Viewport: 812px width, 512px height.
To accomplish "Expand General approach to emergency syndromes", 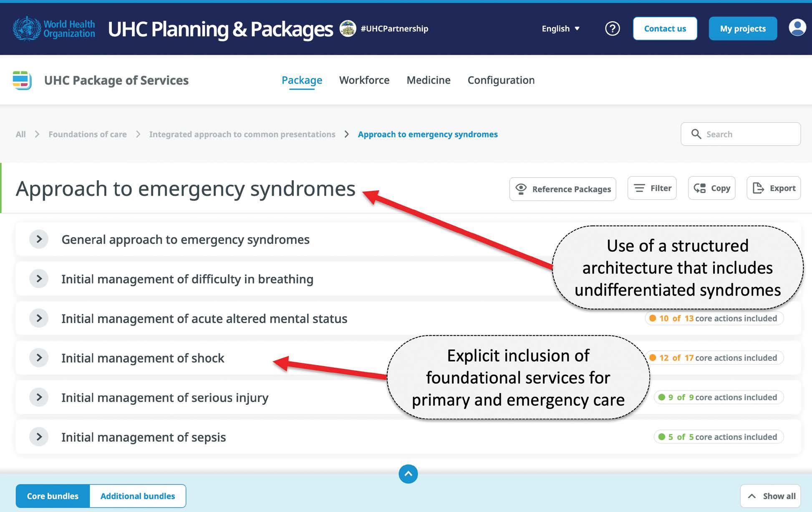I will [x=39, y=239].
